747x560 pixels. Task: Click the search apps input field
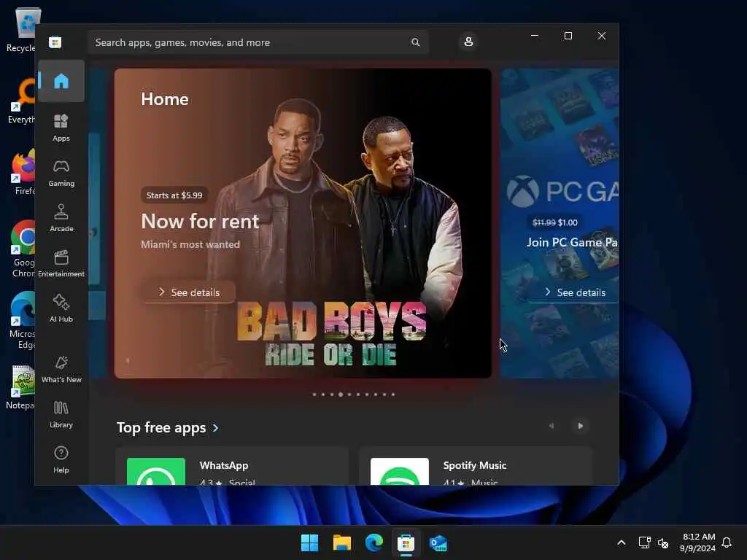click(x=258, y=42)
